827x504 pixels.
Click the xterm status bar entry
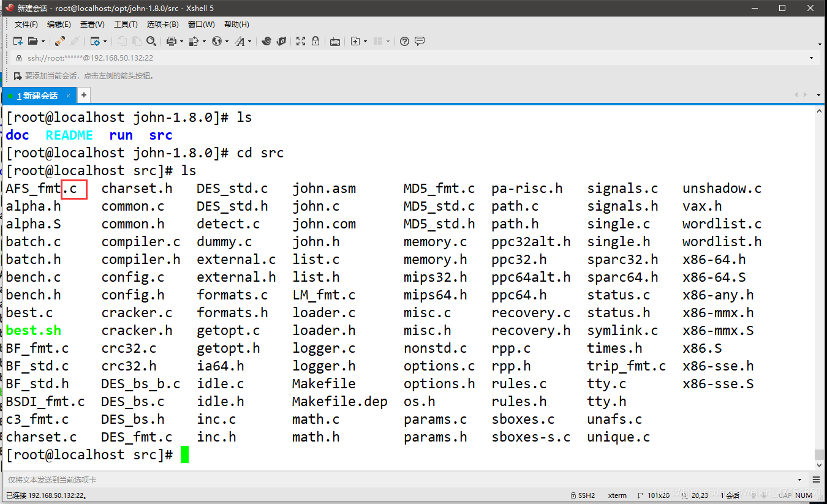click(617, 495)
